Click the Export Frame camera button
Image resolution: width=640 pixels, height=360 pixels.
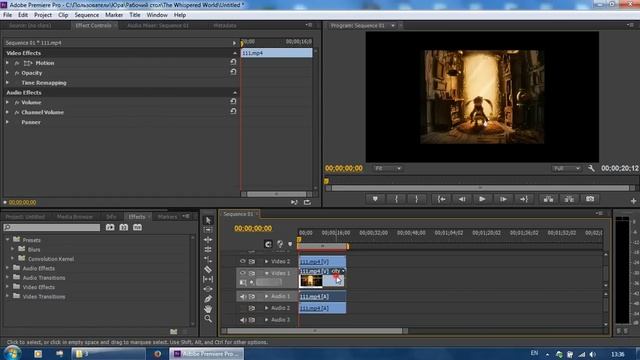pos(590,199)
